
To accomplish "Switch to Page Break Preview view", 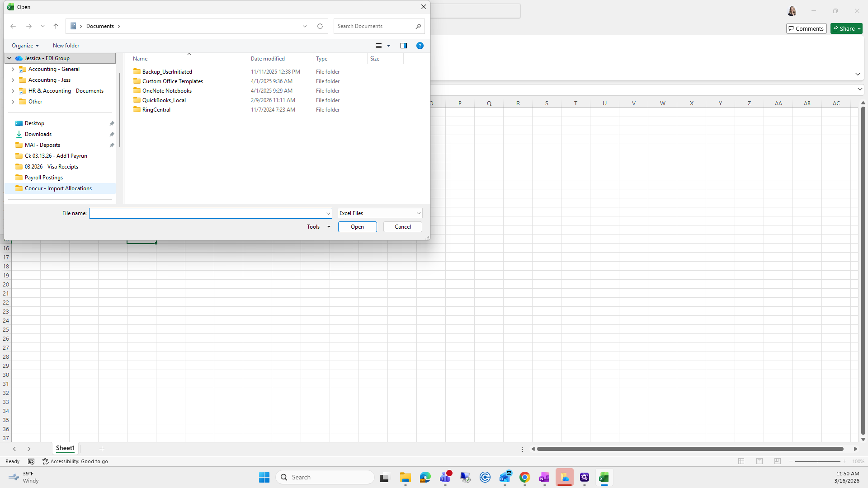I will (778, 461).
